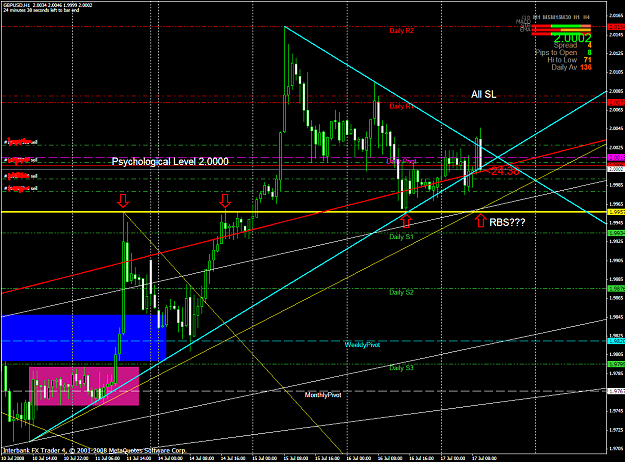Click the 15 Jul 00:00 time axis label
Viewport: 625px width, 462px height.
[x=264, y=458]
